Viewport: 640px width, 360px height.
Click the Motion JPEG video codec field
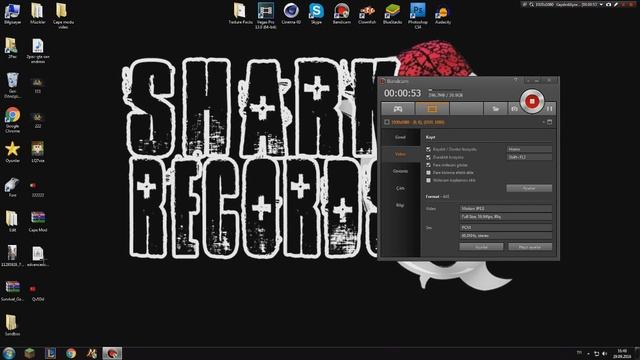click(506, 209)
